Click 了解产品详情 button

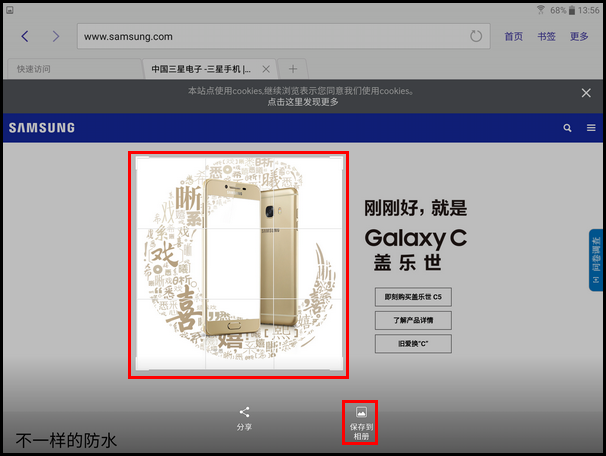click(x=413, y=320)
